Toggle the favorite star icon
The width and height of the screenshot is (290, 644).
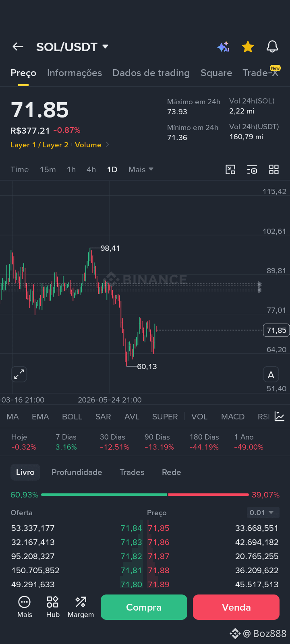(x=248, y=47)
